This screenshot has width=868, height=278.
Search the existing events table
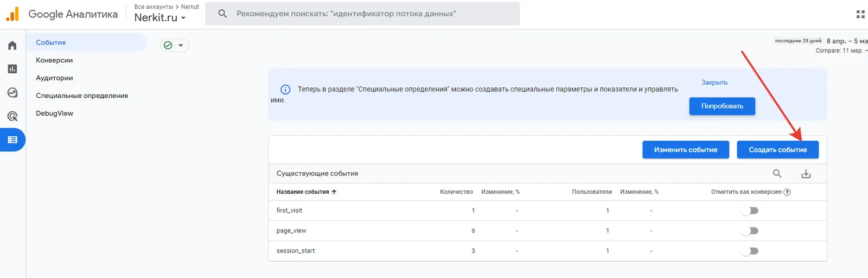[x=777, y=174]
